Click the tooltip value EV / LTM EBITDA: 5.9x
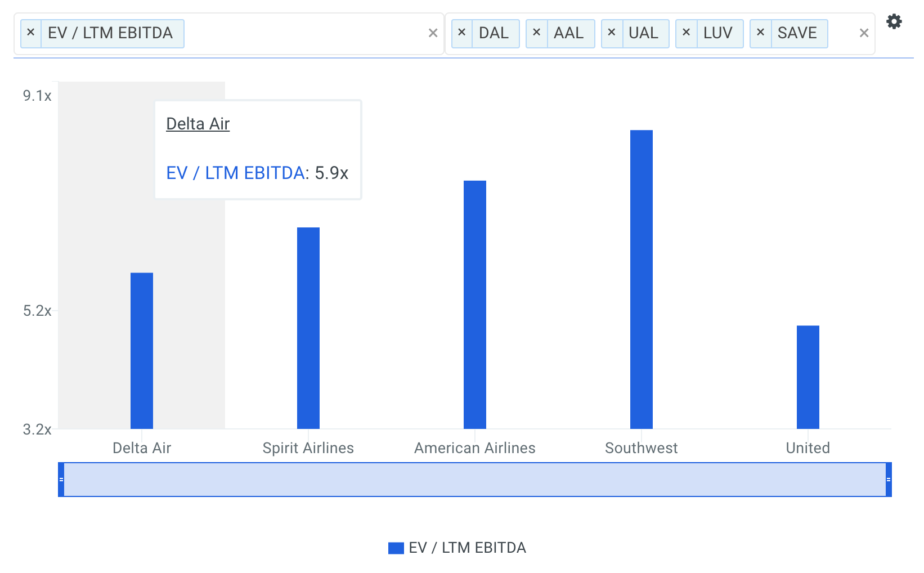Image resolution: width=924 pixels, height=573 pixels. coord(257,173)
